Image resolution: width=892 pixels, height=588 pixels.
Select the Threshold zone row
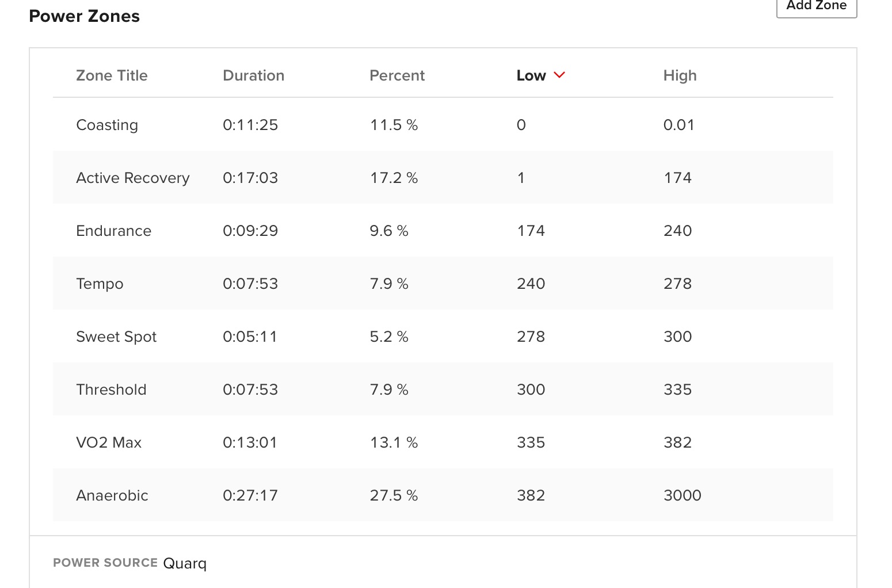[111, 390]
